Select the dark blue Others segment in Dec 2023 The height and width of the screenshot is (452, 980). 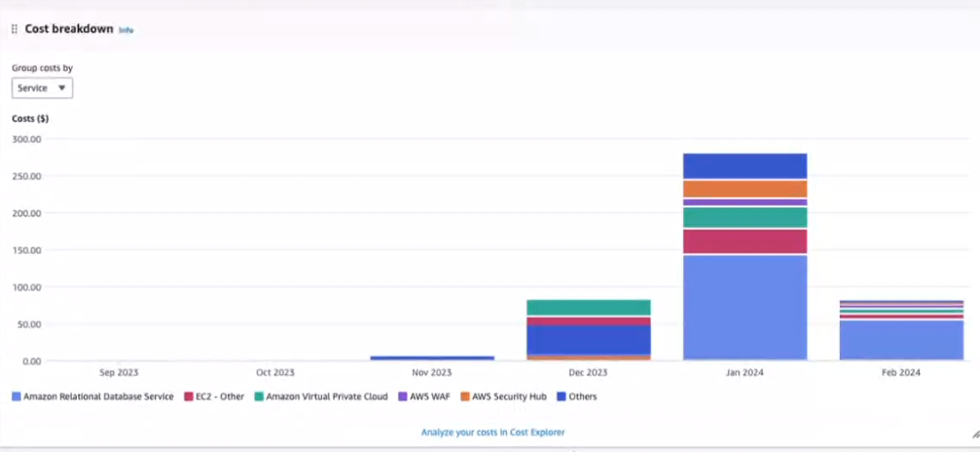pos(588,339)
